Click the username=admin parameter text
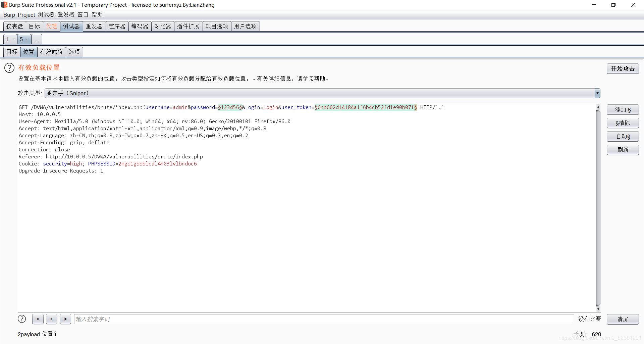The height and width of the screenshot is (344, 644). [167, 107]
